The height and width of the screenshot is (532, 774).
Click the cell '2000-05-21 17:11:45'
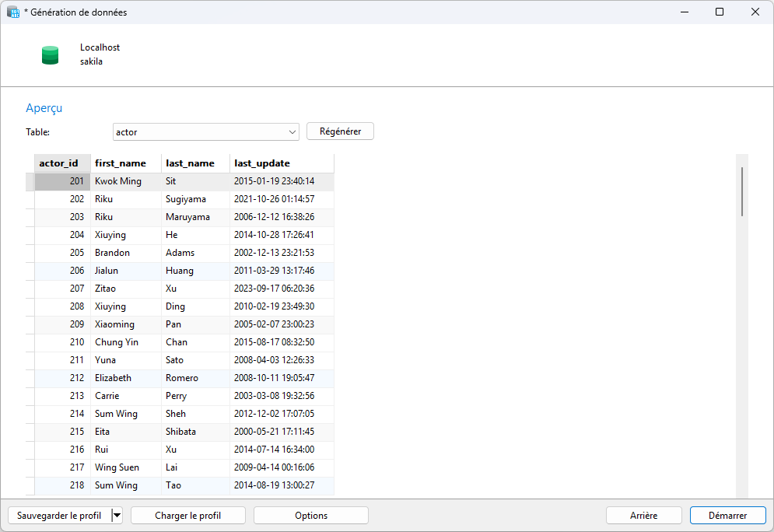[282, 432]
